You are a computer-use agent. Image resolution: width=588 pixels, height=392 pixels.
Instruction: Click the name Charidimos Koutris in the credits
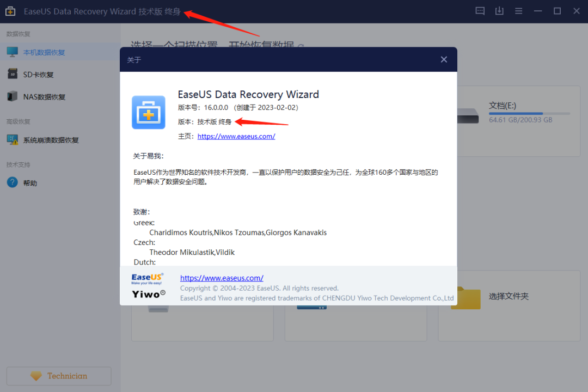[181, 232]
